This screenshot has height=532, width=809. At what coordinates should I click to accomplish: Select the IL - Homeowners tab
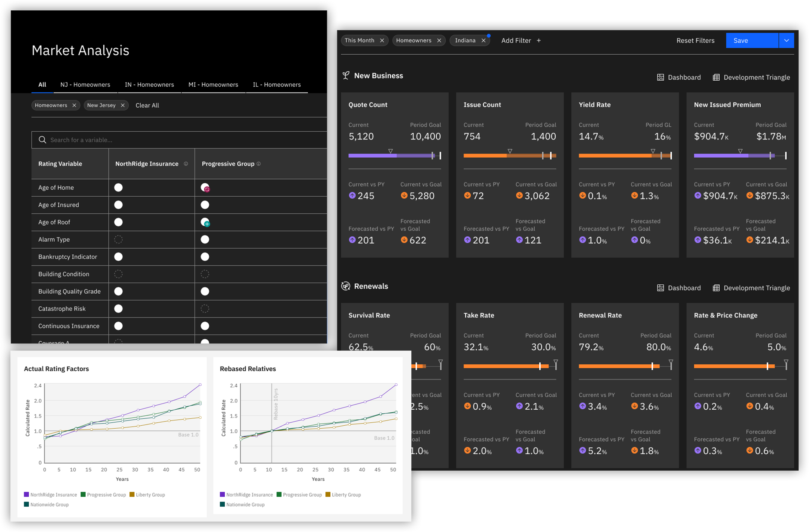click(x=277, y=85)
